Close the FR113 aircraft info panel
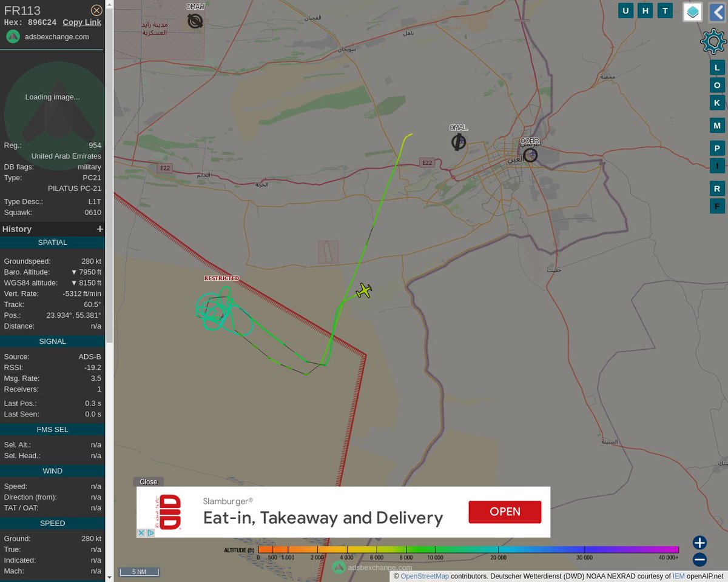The image size is (728, 582). pos(96,10)
